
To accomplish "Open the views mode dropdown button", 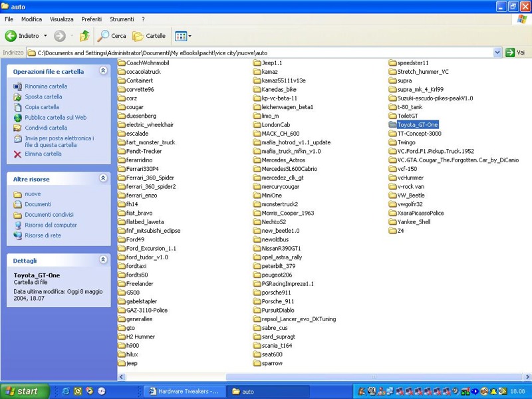I will click(183, 36).
